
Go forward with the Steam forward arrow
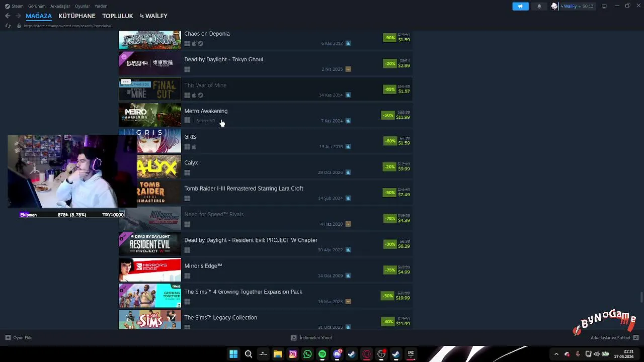tap(18, 16)
